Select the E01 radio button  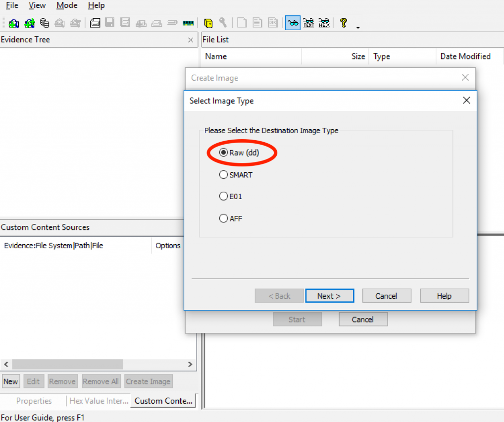223,197
